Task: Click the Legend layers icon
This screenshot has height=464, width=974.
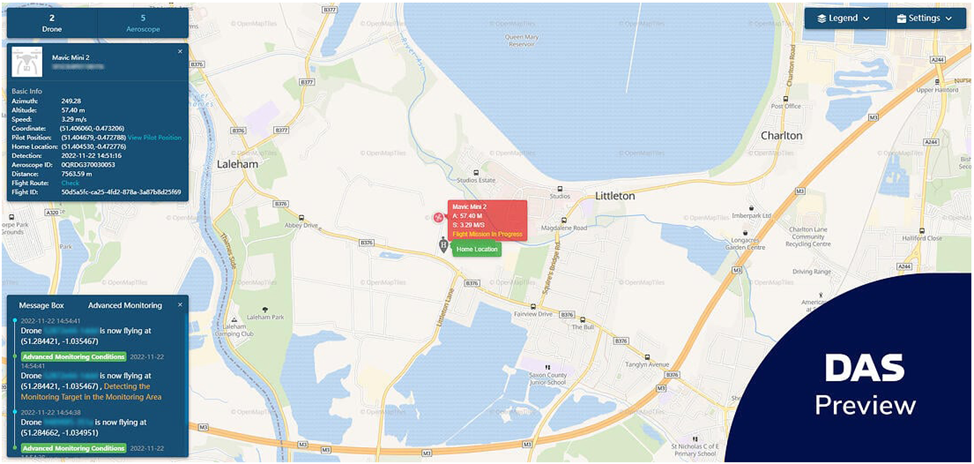Action: click(822, 19)
